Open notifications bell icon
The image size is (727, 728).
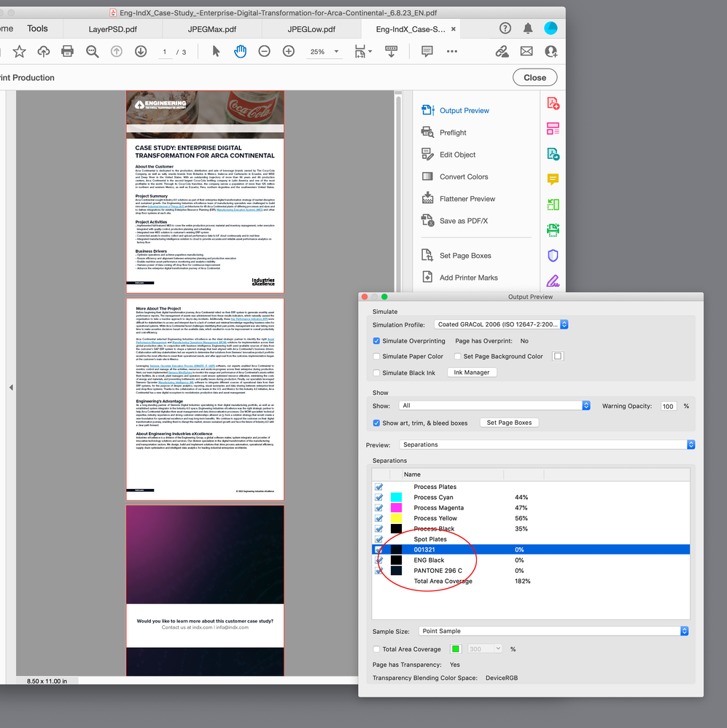(x=528, y=28)
